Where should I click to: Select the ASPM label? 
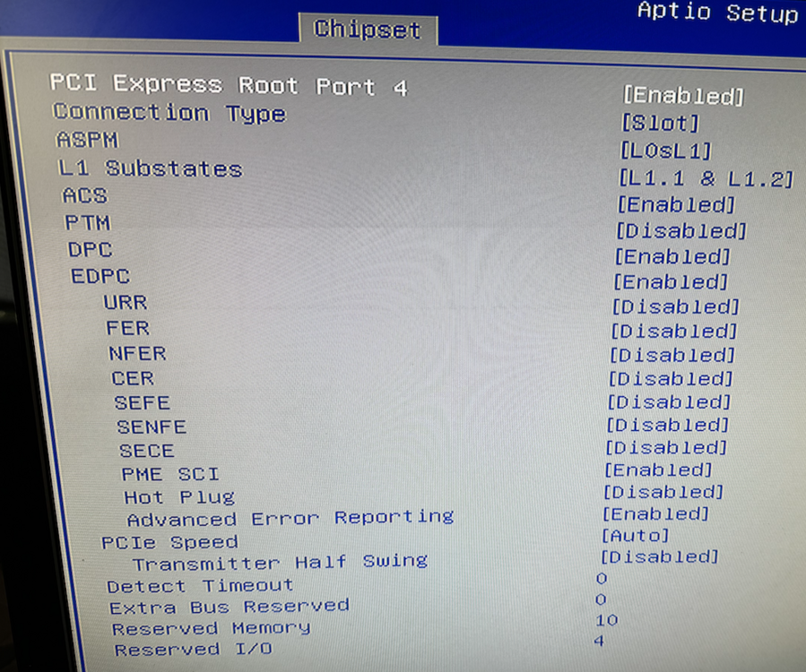click(87, 140)
